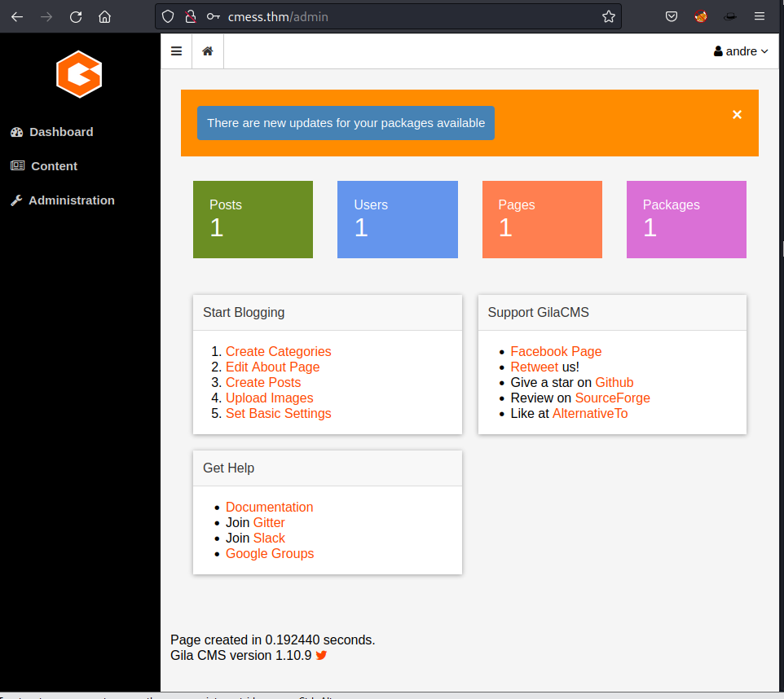784x699 pixels.
Task: Open the Google Groups link
Action: coord(270,553)
